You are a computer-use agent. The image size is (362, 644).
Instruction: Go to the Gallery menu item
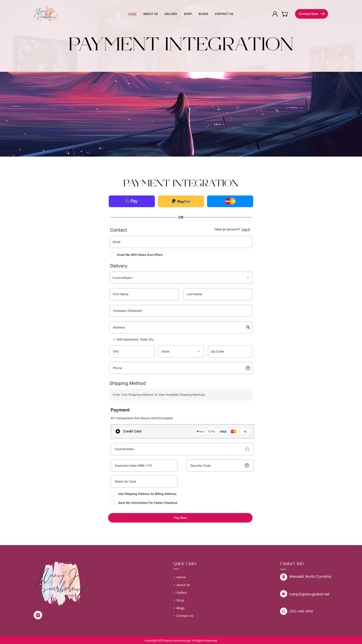click(x=171, y=14)
